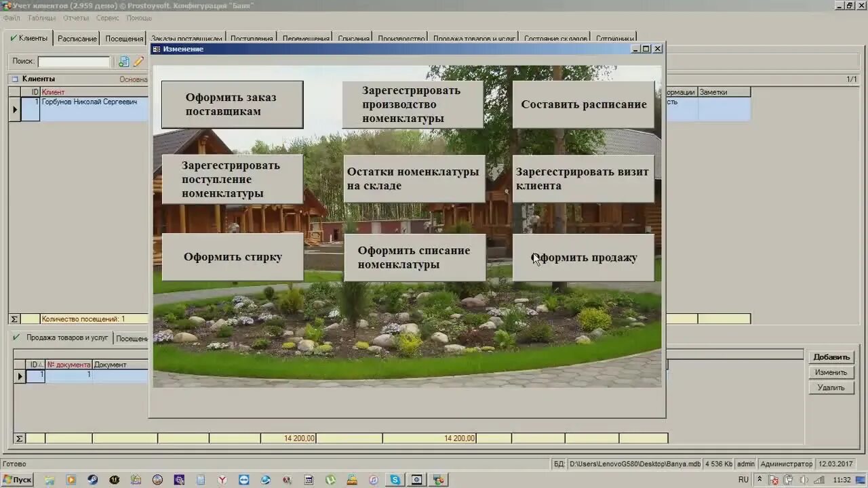Open the Посещения tab in main window
The width and height of the screenshot is (868, 488).
pyautogui.click(x=124, y=39)
